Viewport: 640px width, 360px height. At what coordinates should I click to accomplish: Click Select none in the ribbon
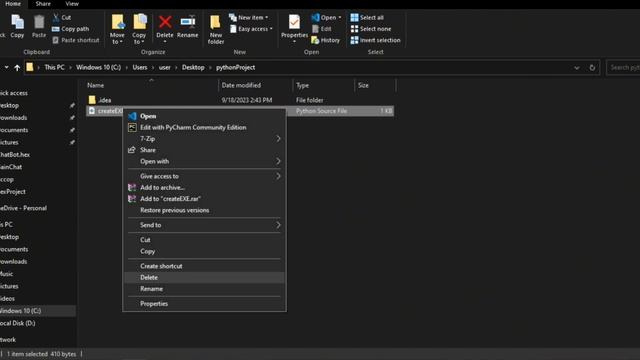pos(371,29)
